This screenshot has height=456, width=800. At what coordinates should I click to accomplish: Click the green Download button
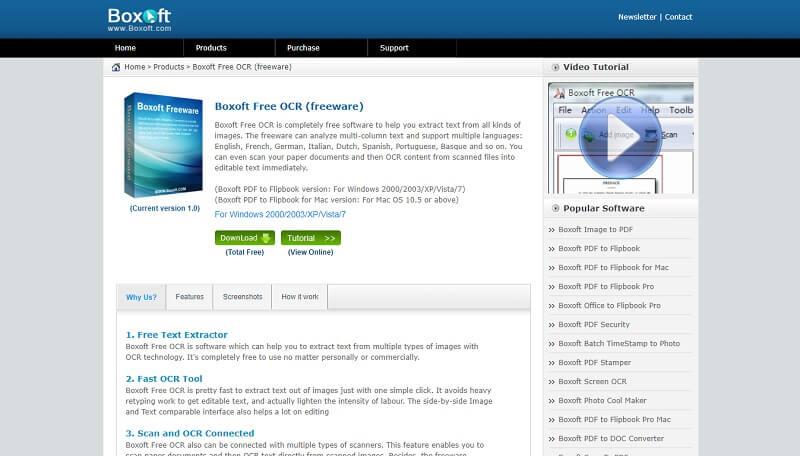click(245, 238)
